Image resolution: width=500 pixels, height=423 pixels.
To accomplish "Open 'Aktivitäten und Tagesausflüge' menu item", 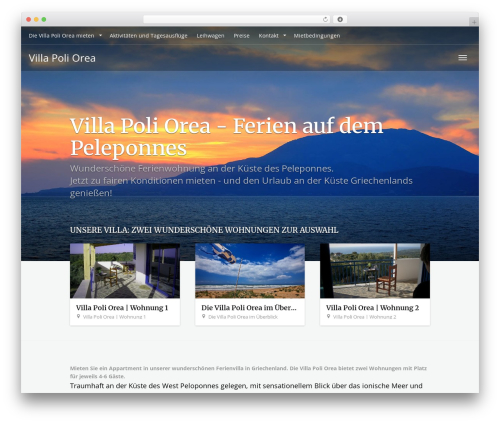I will click(148, 36).
